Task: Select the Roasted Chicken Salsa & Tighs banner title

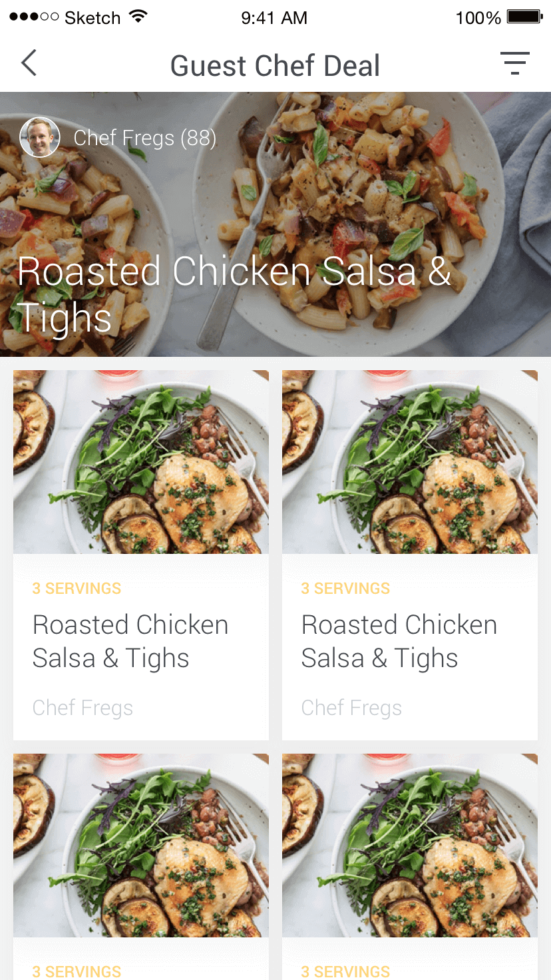Action: tap(234, 294)
